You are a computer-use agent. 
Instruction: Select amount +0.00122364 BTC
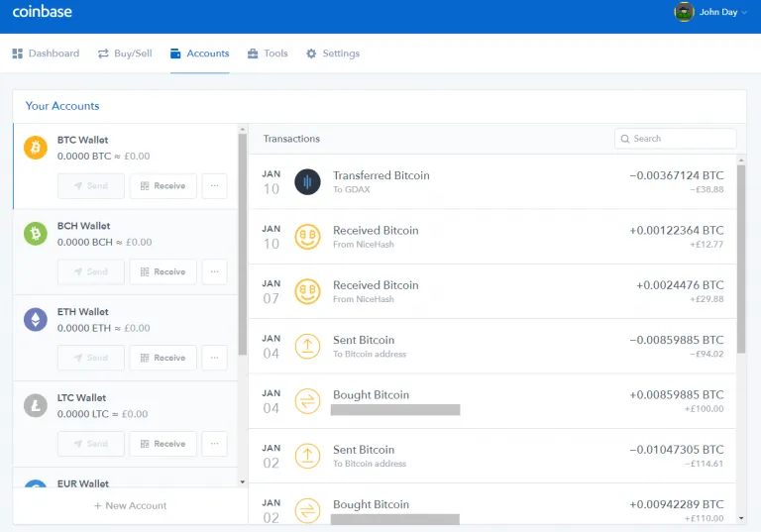click(677, 230)
